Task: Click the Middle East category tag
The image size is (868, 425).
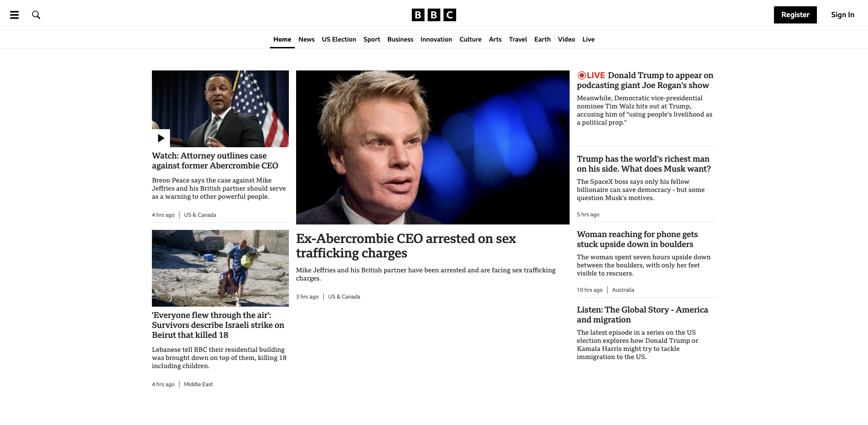Action: pyautogui.click(x=198, y=384)
